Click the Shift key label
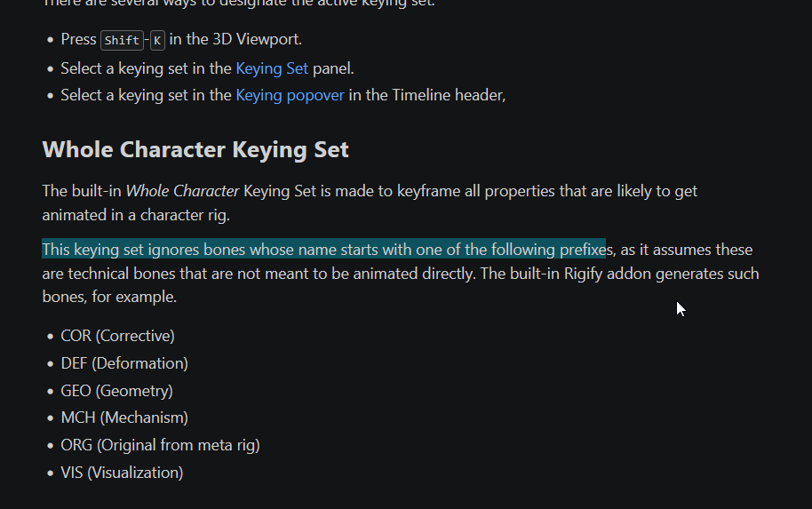812x509 pixels. coord(122,40)
